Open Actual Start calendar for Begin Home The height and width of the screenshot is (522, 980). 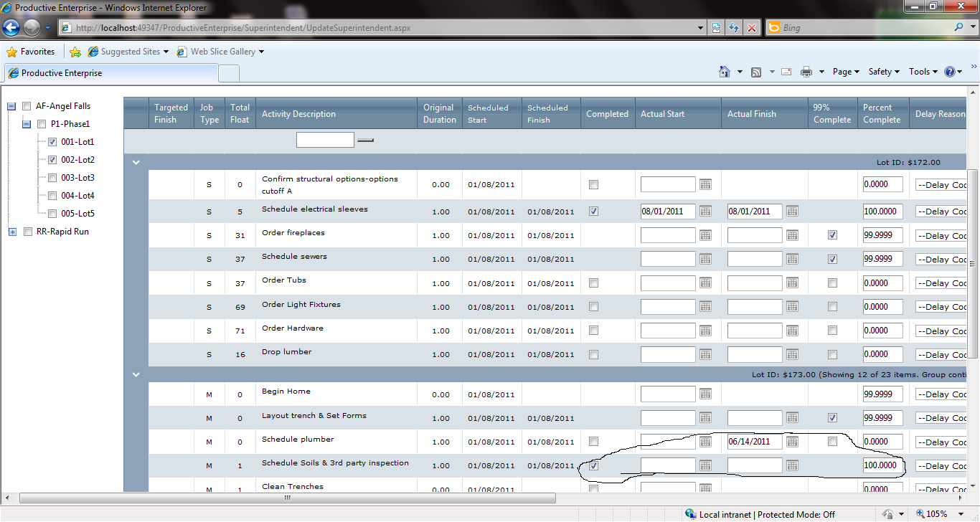pos(705,394)
